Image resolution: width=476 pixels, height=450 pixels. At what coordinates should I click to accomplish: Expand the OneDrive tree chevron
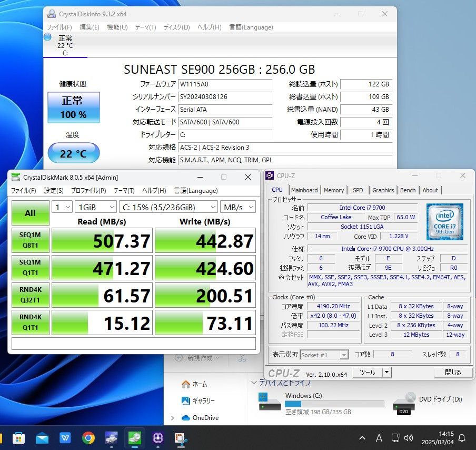tap(172, 418)
